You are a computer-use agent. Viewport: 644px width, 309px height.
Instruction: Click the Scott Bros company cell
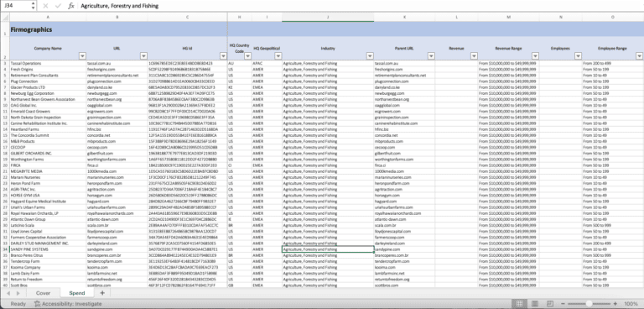pos(48,285)
